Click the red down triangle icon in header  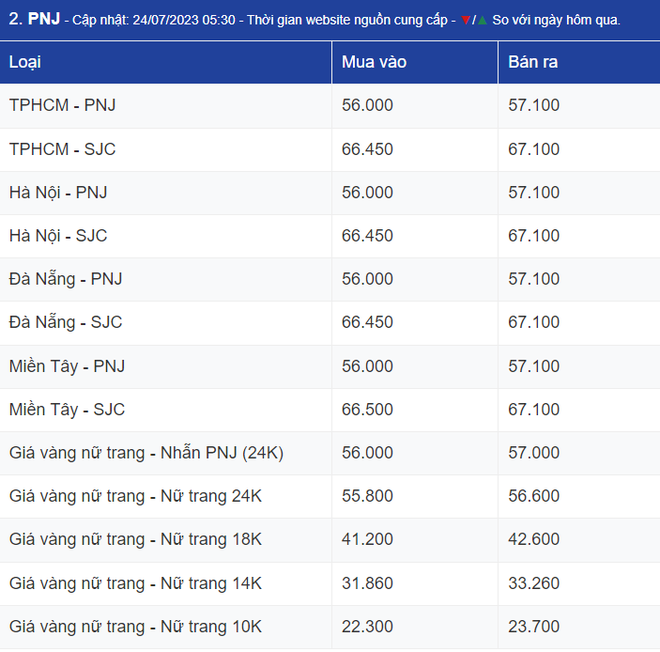click(x=466, y=20)
